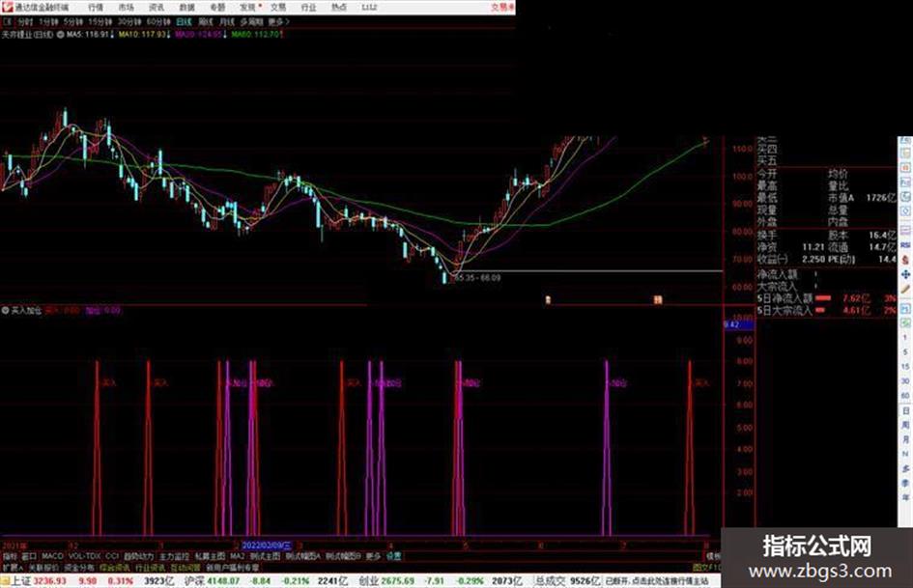The image size is (913, 588).
Task: Expand the 更多 period options
Action: [278, 21]
